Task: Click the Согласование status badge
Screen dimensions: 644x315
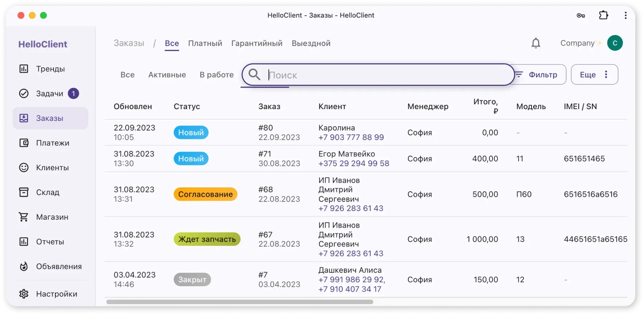Action: click(205, 194)
